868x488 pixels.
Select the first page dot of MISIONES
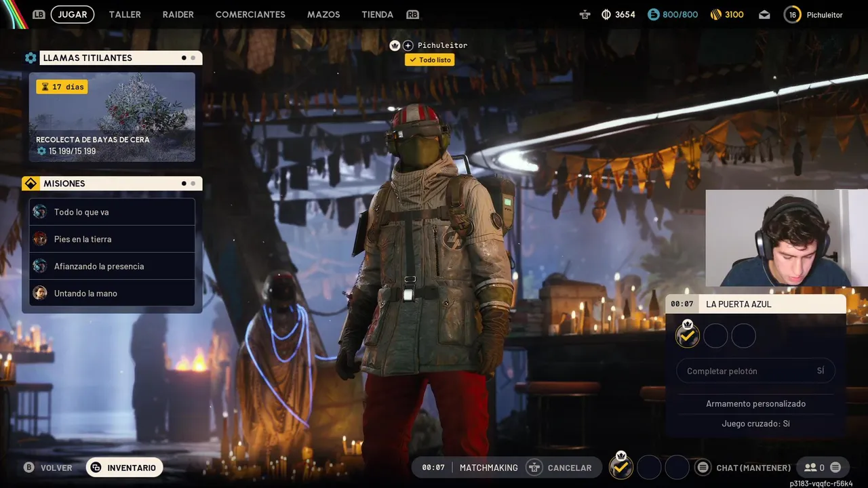click(184, 184)
